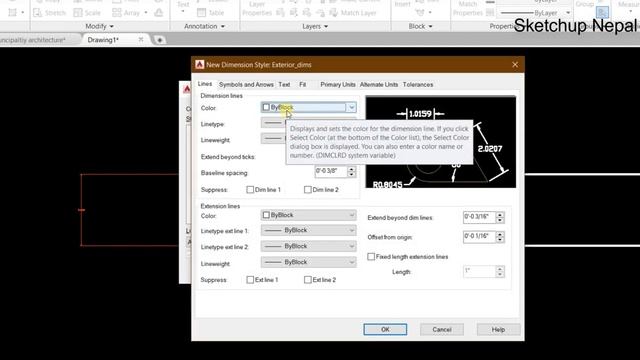
Task: Click the Baseline spacing value field
Action: (x=331, y=171)
